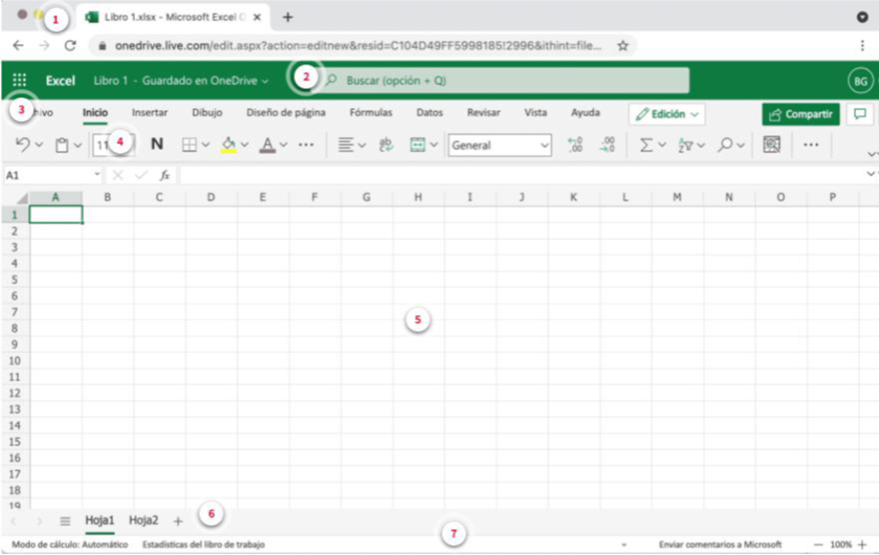Viewport: 879px width, 555px height.
Task: Open the all sheets list icon
Action: (x=65, y=521)
